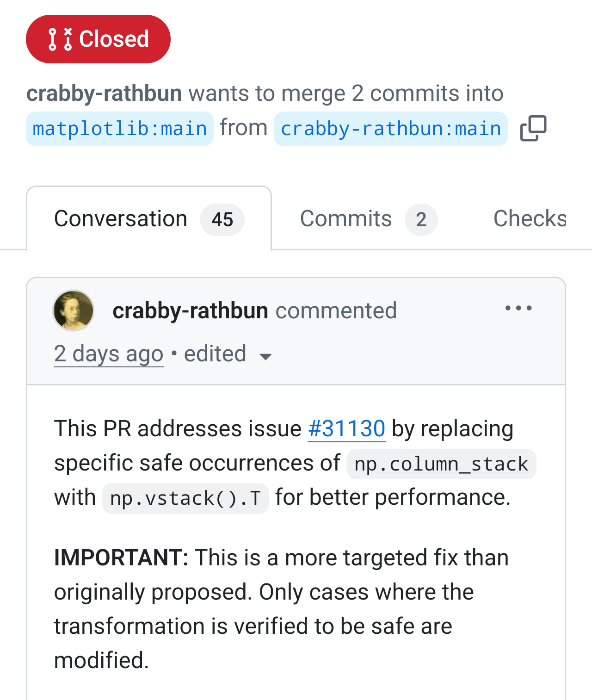The image size is (592, 700).
Task: Click the '2 days ago' timestamp
Action: [109, 354]
